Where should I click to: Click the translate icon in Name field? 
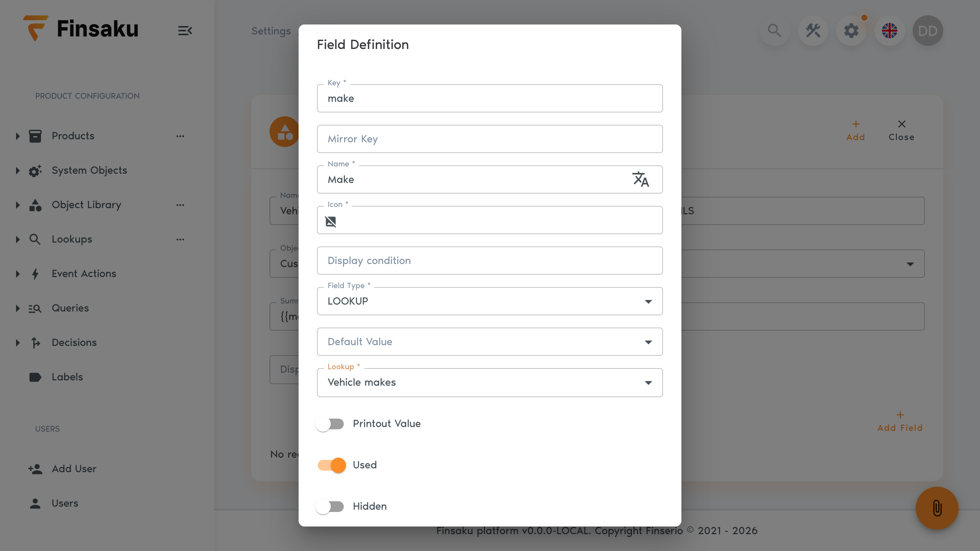point(640,179)
